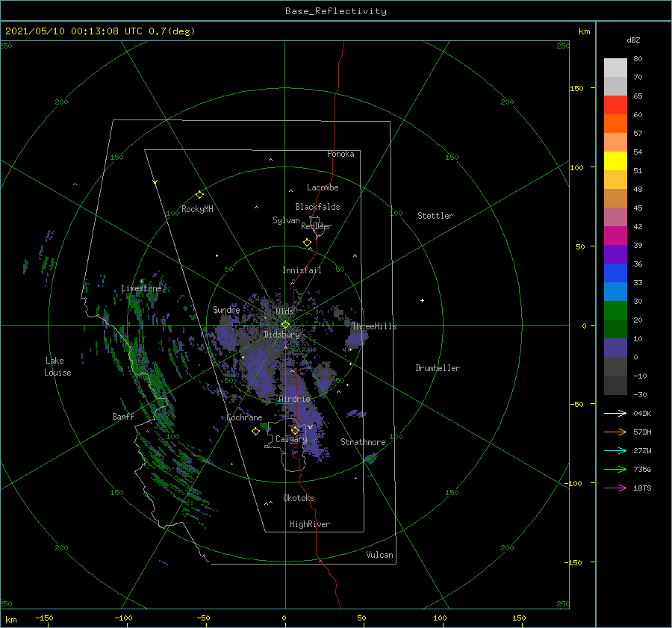Click the Vulcan town label
The height and width of the screenshot is (628, 672).
tap(380, 555)
